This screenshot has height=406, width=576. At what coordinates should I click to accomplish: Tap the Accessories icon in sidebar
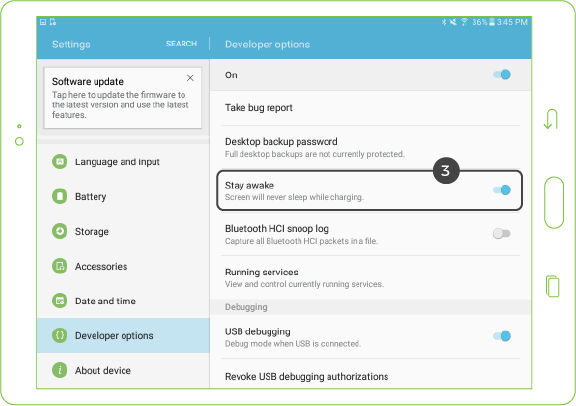(x=60, y=266)
